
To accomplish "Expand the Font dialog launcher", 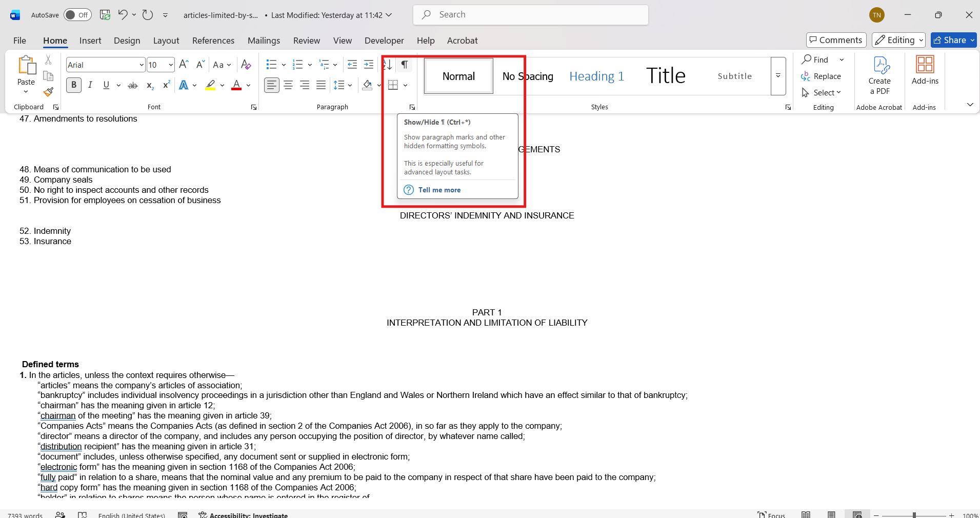I will pos(254,107).
